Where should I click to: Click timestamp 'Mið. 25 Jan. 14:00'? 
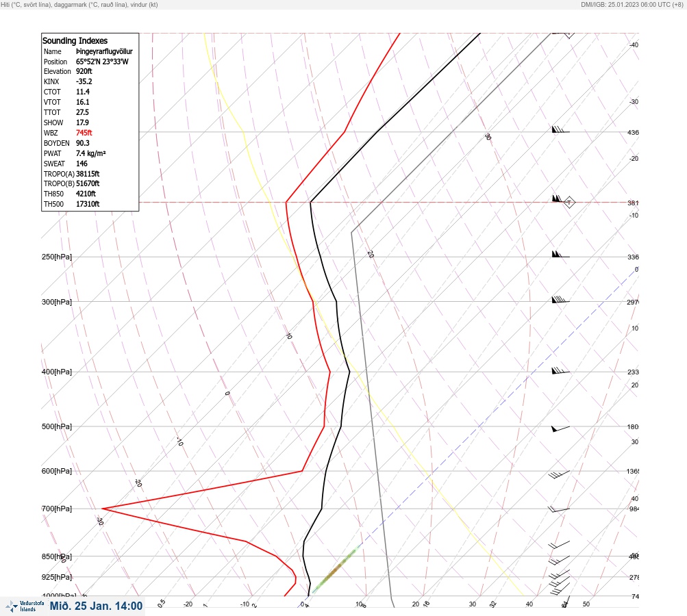96,606
